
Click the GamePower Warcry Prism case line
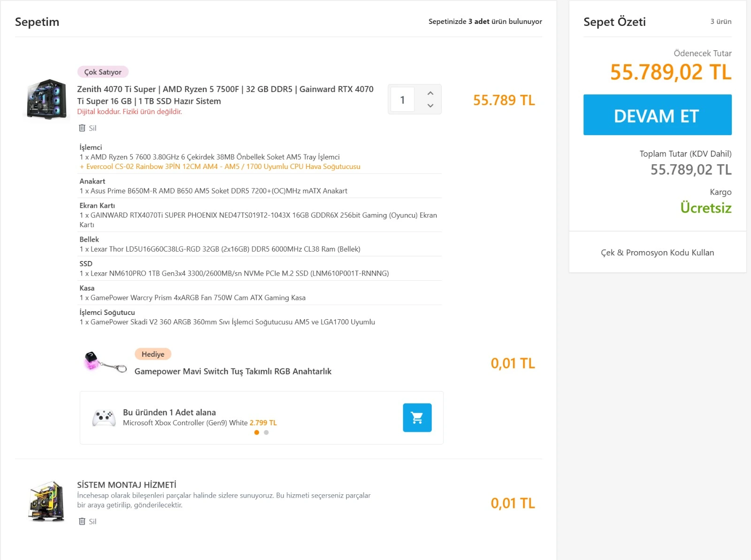[x=192, y=298]
